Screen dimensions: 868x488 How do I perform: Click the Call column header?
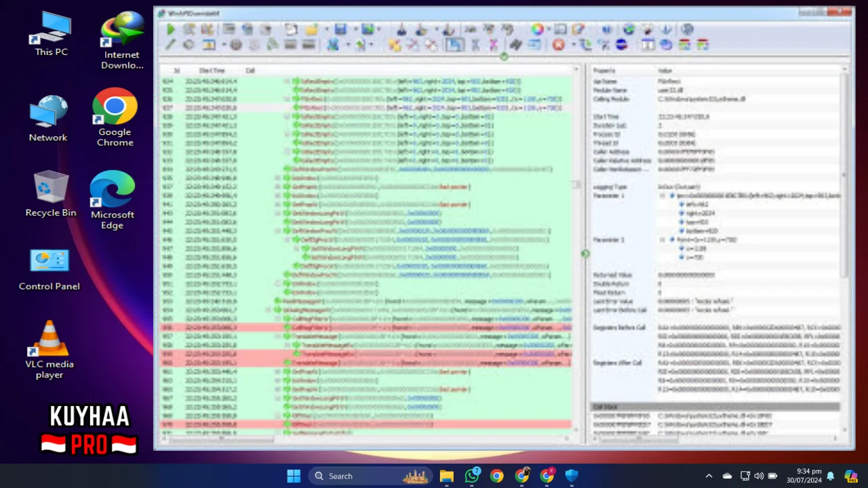click(250, 70)
